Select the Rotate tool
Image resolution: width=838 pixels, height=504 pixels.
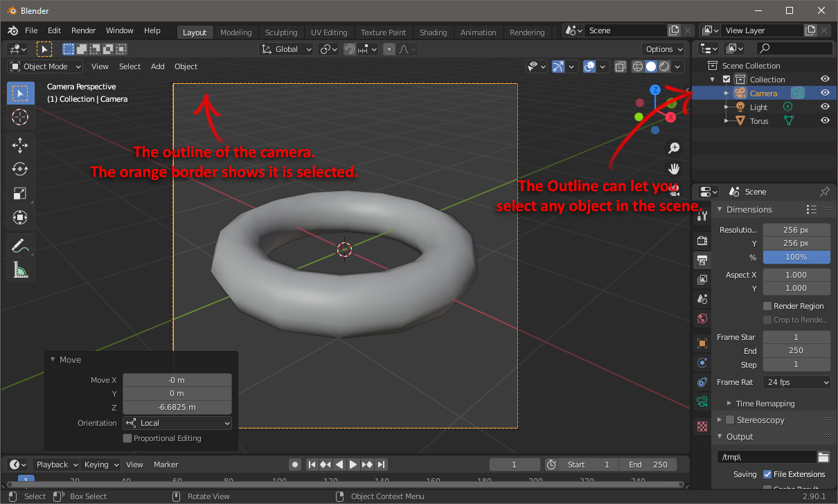(x=20, y=169)
